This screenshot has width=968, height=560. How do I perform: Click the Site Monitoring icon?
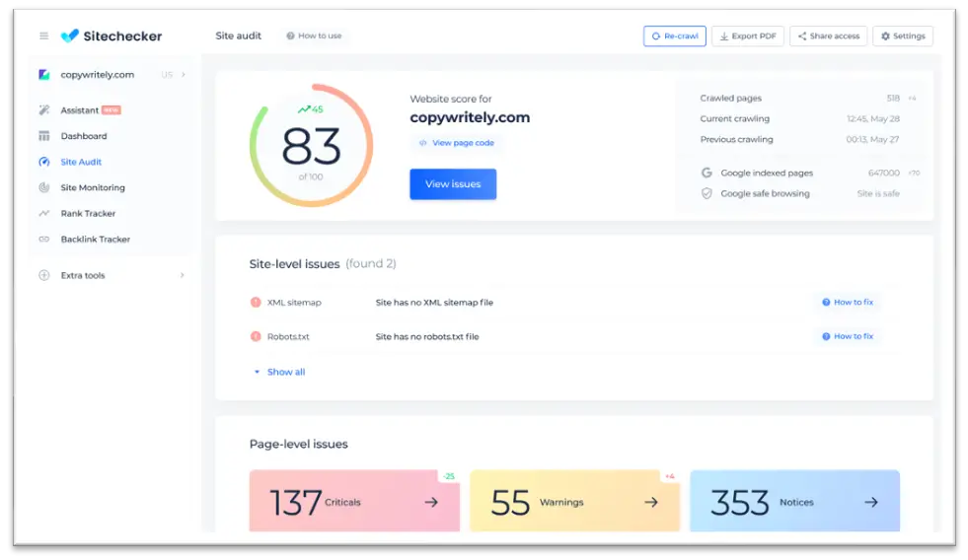(x=43, y=187)
